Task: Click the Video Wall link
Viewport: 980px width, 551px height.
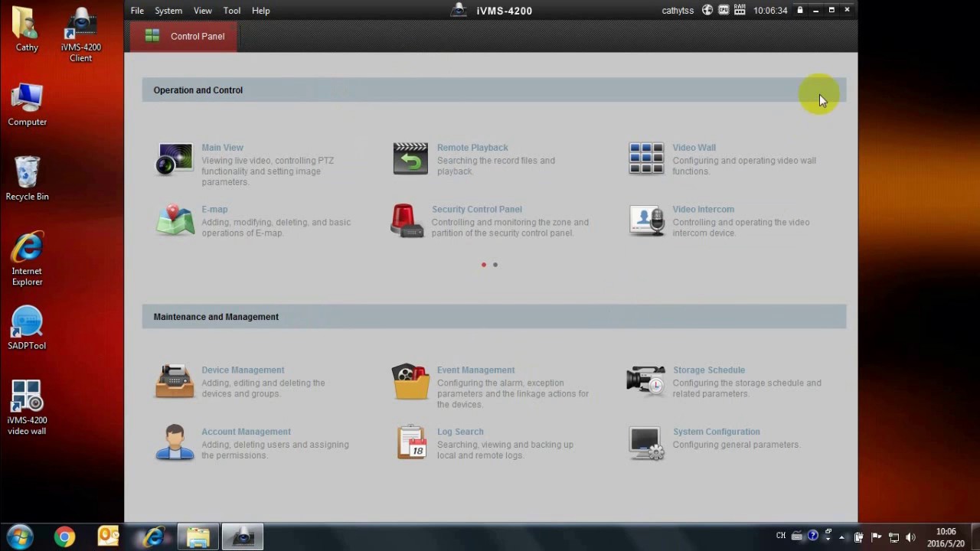Action: point(694,148)
